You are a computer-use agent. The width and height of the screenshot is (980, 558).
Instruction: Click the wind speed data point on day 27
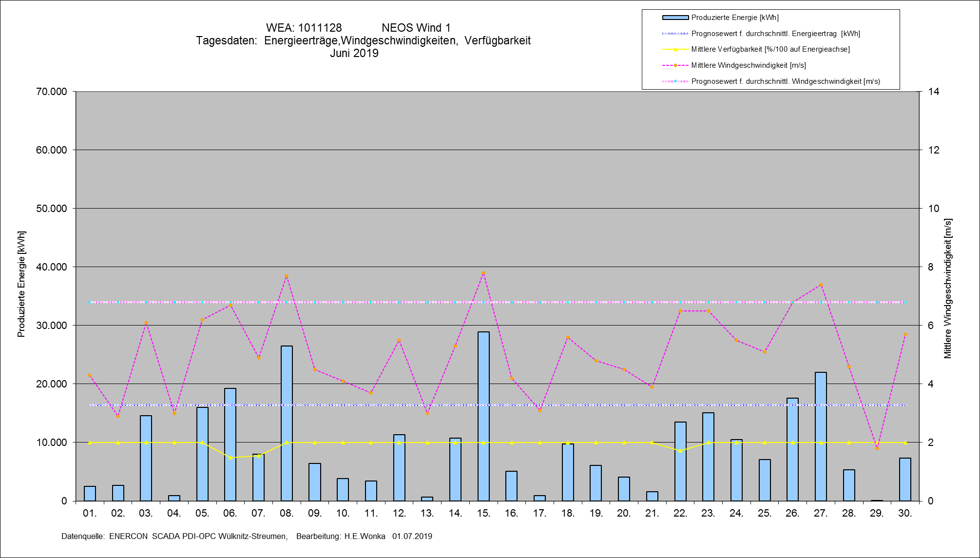click(x=821, y=285)
